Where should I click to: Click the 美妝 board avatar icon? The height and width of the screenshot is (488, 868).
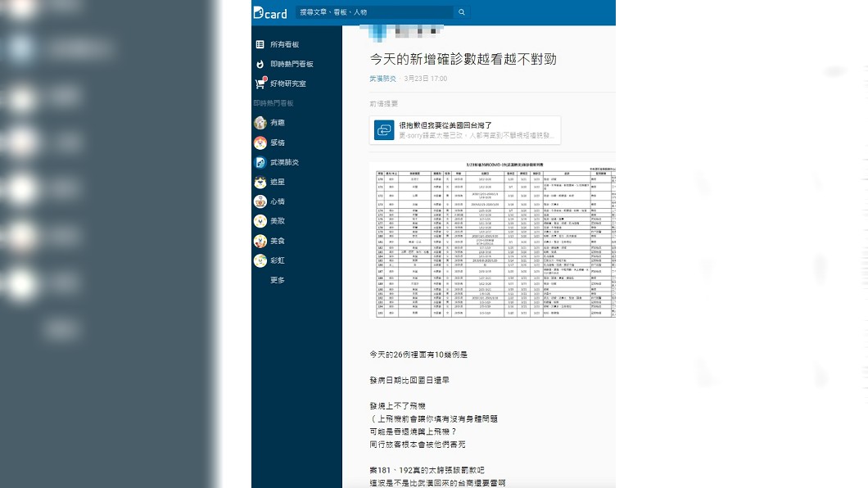[260, 221]
